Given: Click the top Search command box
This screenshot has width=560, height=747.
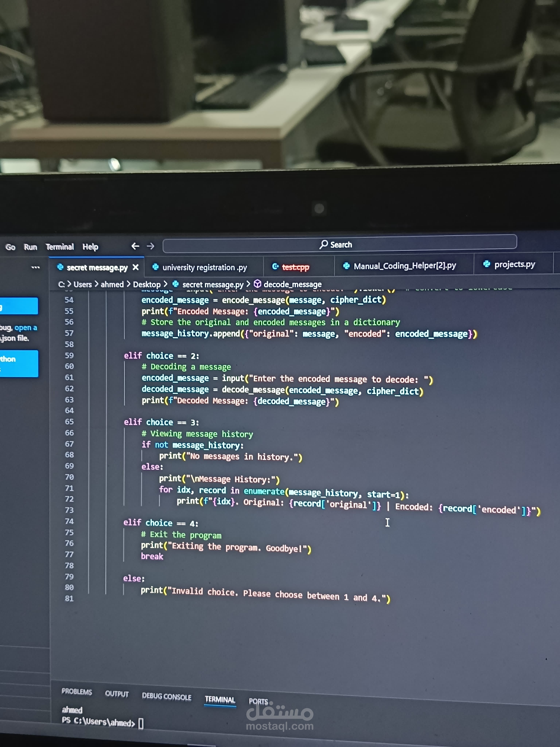Looking at the screenshot, I should click(x=340, y=244).
